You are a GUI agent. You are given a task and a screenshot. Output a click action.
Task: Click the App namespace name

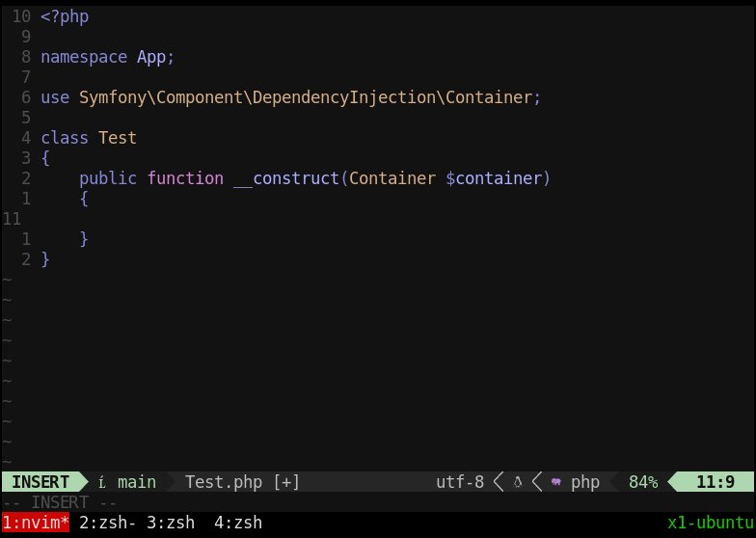(x=151, y=58)
